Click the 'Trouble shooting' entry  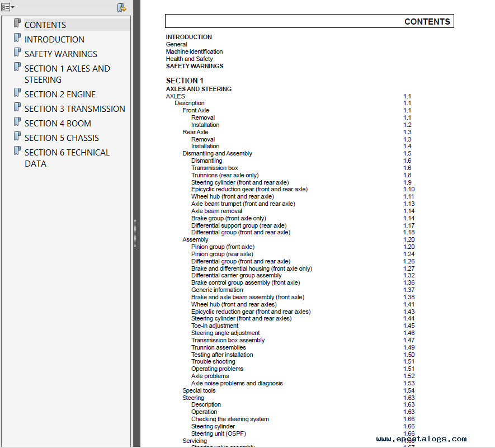click(213, 361)
